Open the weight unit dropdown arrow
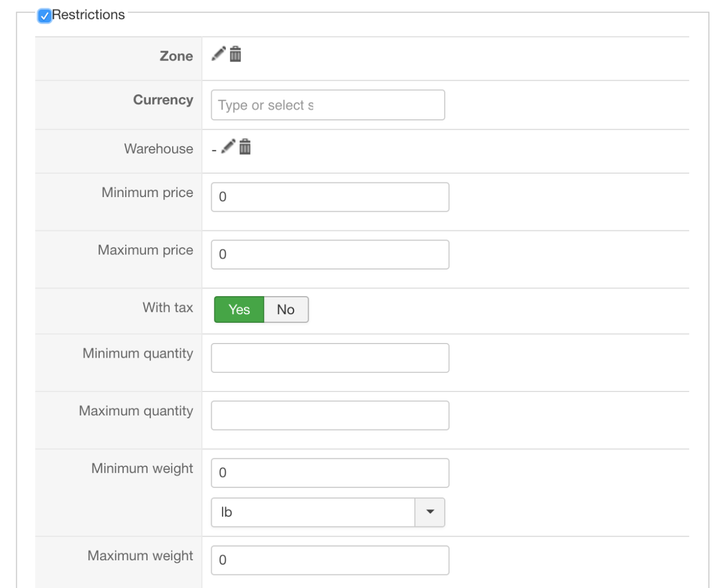Viewport: 723px width, 588px height. point(430,512)
